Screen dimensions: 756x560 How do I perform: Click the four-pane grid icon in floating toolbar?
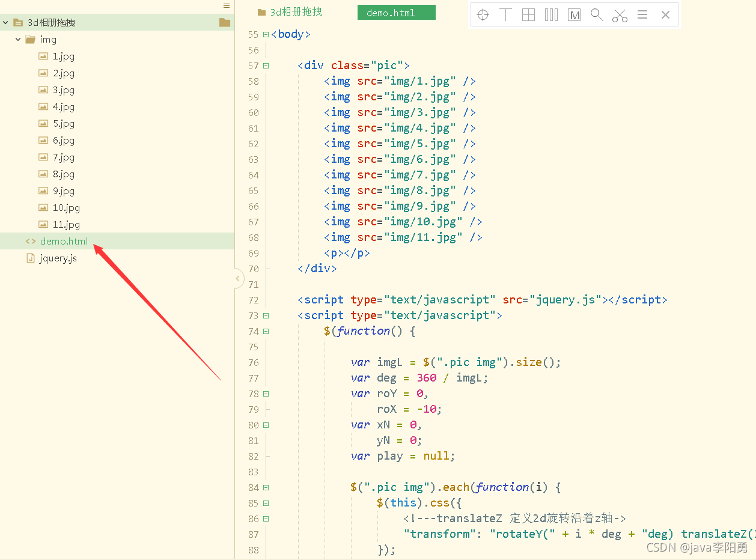coord(529,15)
